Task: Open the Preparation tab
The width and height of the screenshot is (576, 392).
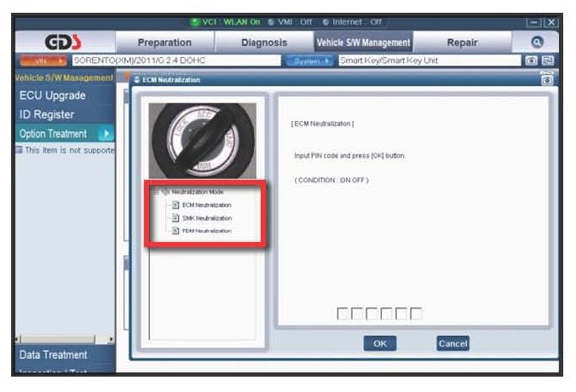Action: coord(165,42)
